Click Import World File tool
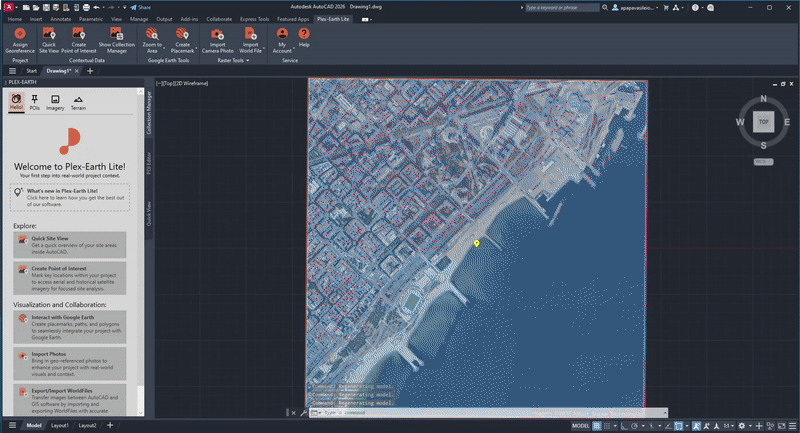The height and width of the screenshot is (433, 800). (251, 40)
